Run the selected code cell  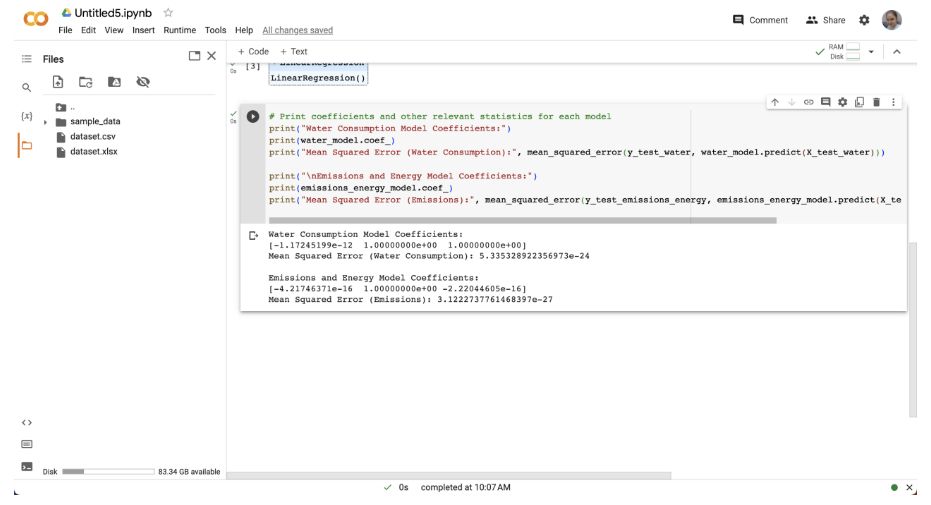click(x=253, y=116)
